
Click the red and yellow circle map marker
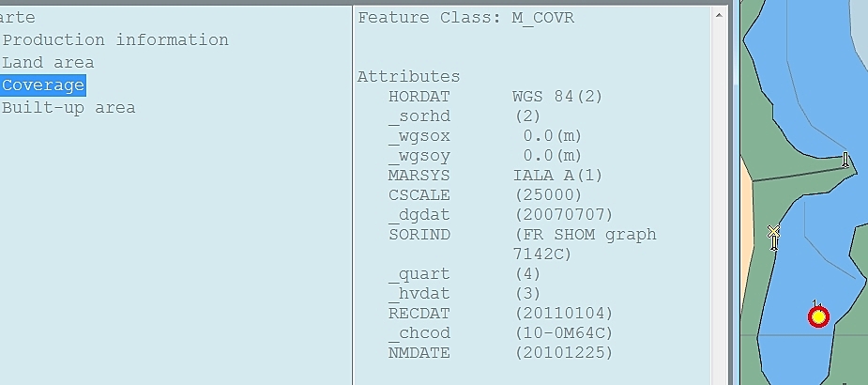point(818,316)
